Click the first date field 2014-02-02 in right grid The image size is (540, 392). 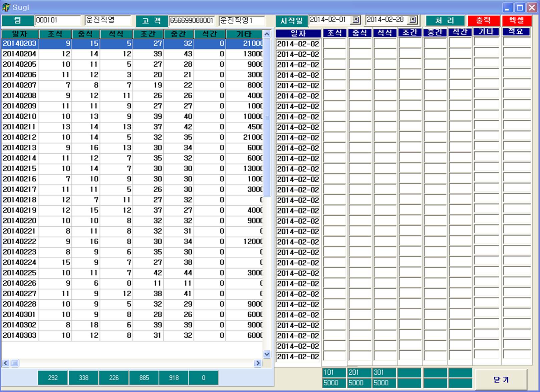(298, 44)
